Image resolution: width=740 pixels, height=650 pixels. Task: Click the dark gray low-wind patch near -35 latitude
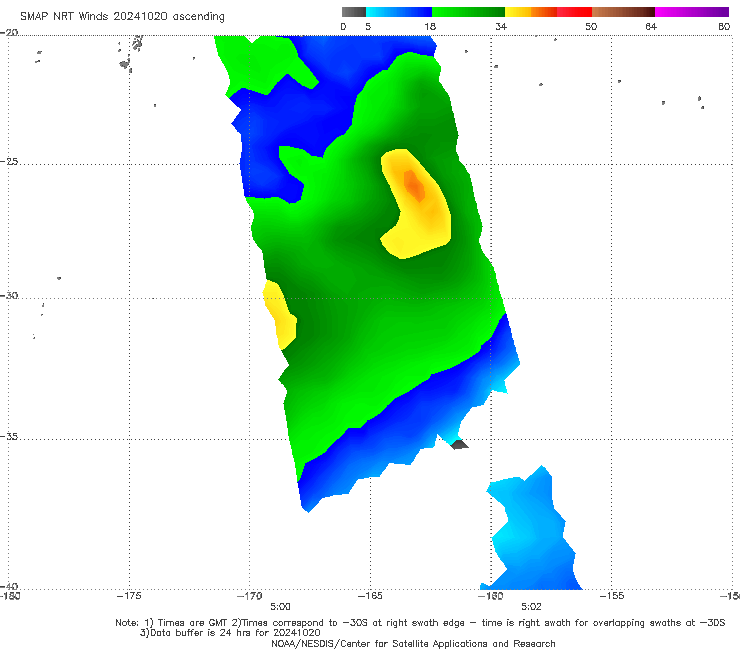click(x=459, y=444)
